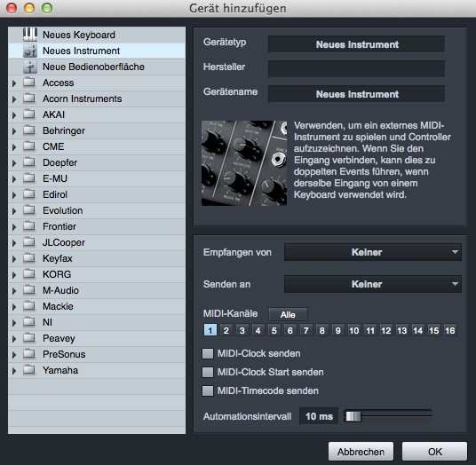Toggle MIDI-Timecode senden checkbox
This screenshot has height=465, width=476.
coord(208,390)
